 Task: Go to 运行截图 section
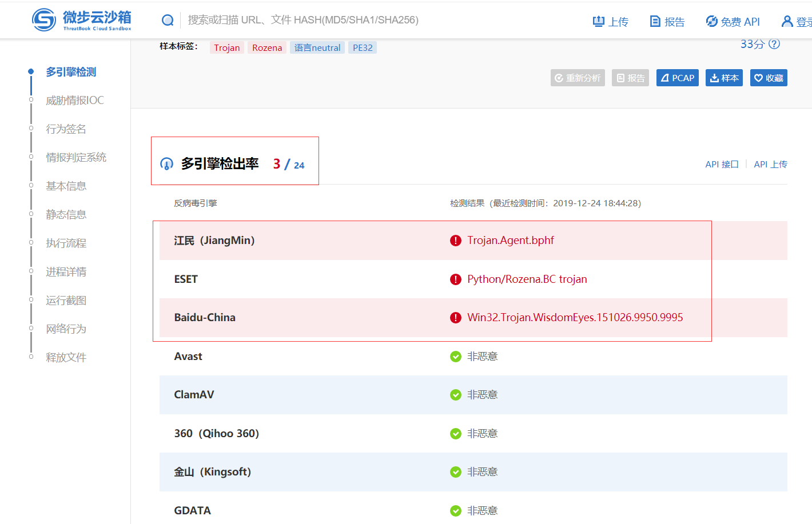click(66, 301)
